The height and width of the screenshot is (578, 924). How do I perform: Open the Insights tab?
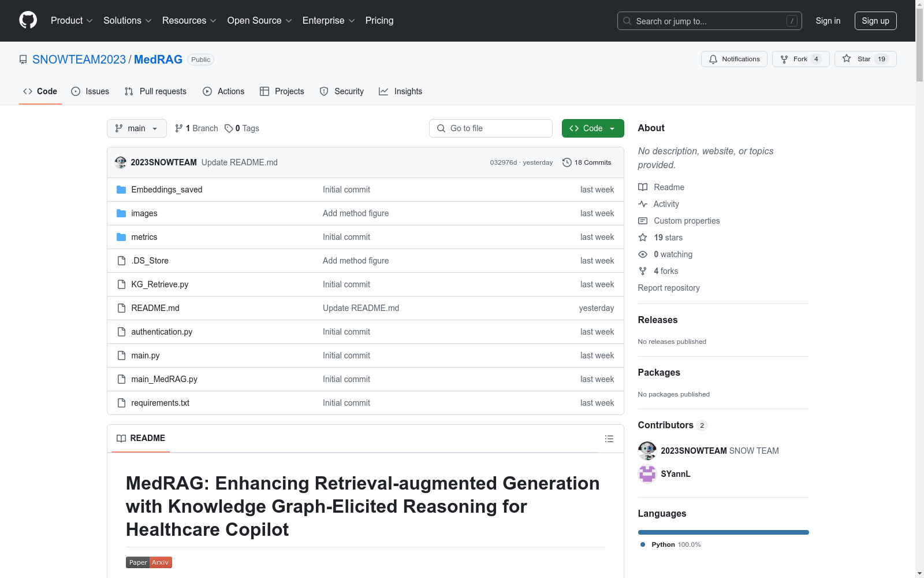point(401,91)
